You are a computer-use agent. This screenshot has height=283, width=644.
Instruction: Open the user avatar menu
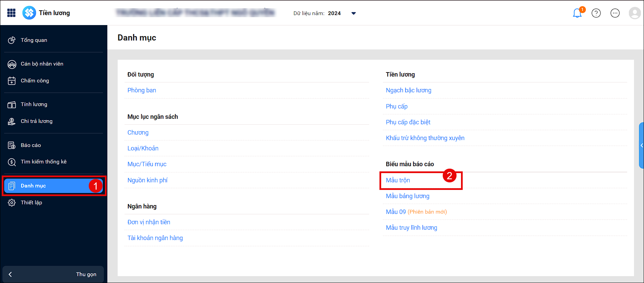(634, 13)
